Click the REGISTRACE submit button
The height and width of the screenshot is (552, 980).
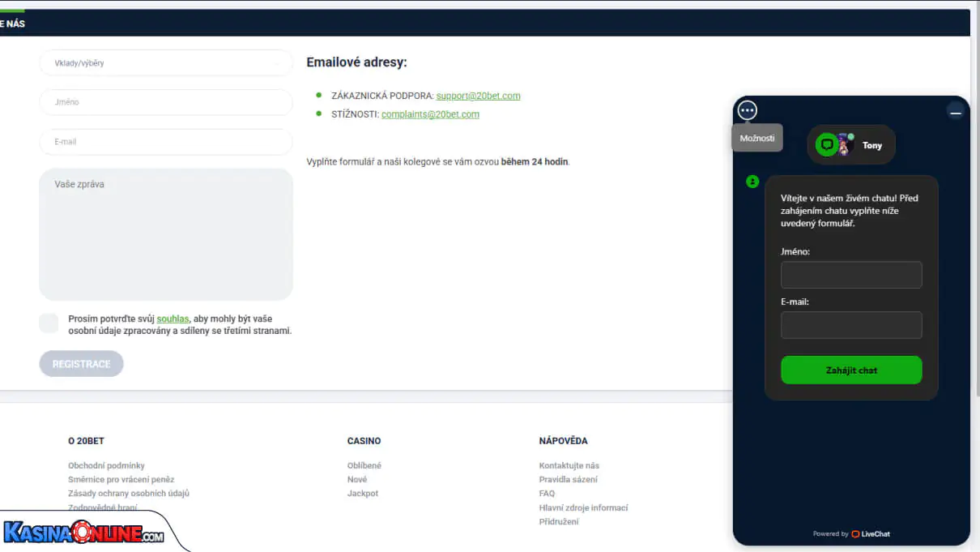[81, 364]
